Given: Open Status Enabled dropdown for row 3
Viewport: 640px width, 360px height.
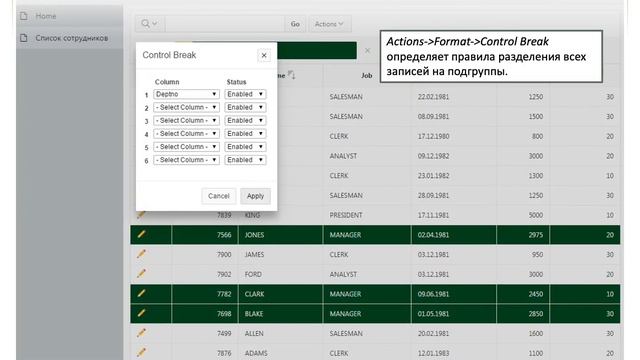Looking at the screenshot, I should (245, 120).
